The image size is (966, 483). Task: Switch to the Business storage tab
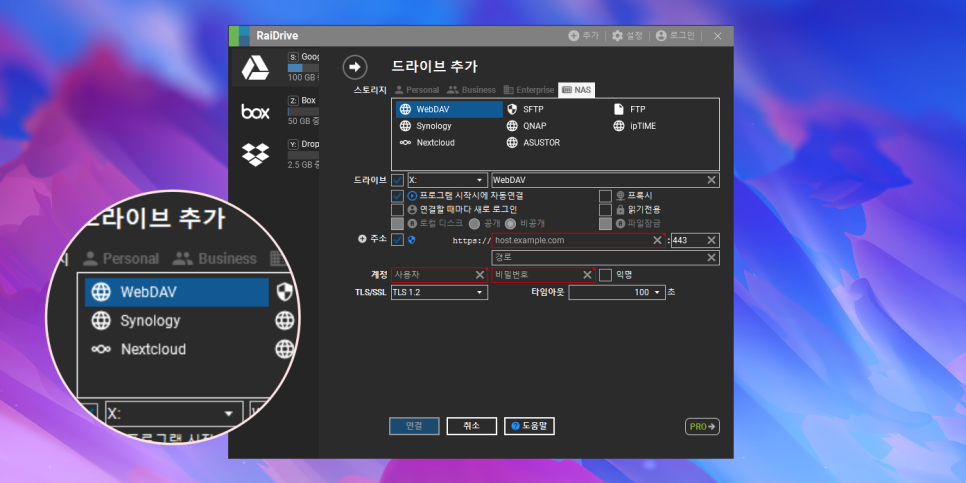(x=471, y=90)
